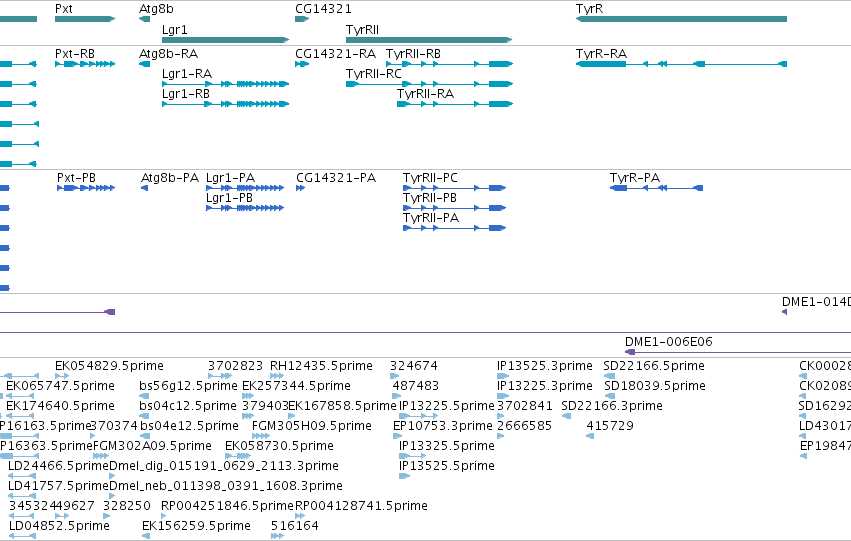851x541 pixels.
Task: Open the 324674 EST entry
Action: pos(395,375)
